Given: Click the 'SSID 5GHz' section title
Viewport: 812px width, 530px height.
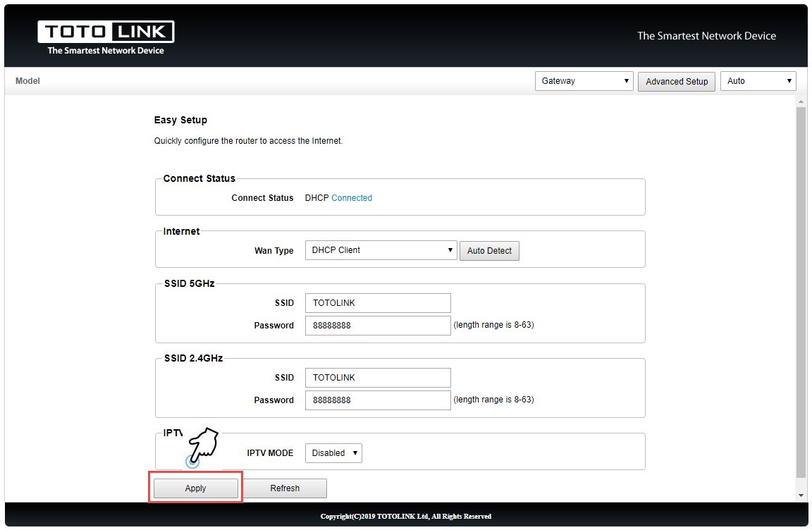Looking at the screenshot, I should [189, 283].
